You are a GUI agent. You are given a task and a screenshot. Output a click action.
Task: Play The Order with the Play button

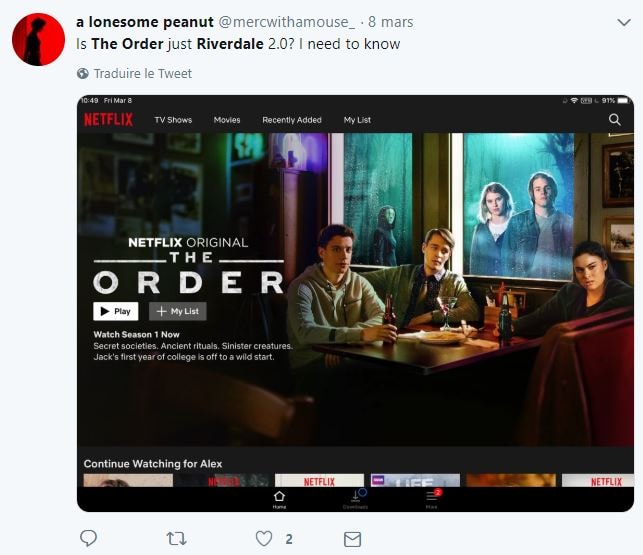pos(116,311)
